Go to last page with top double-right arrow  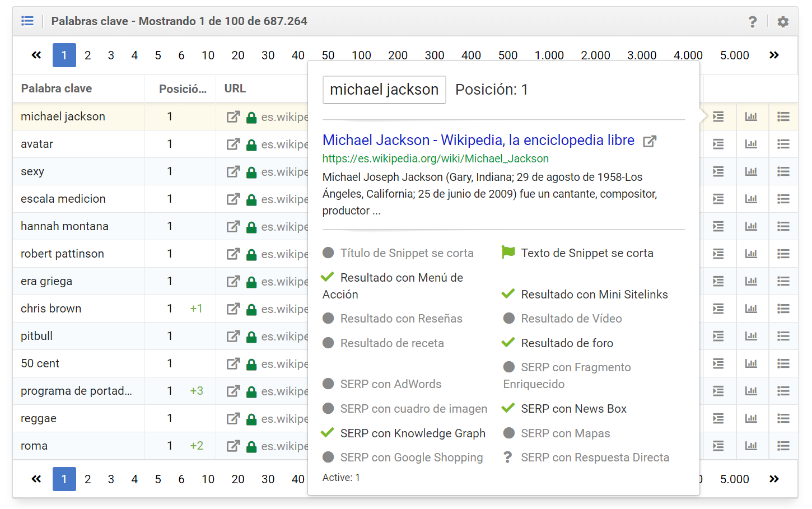(774, 55)
